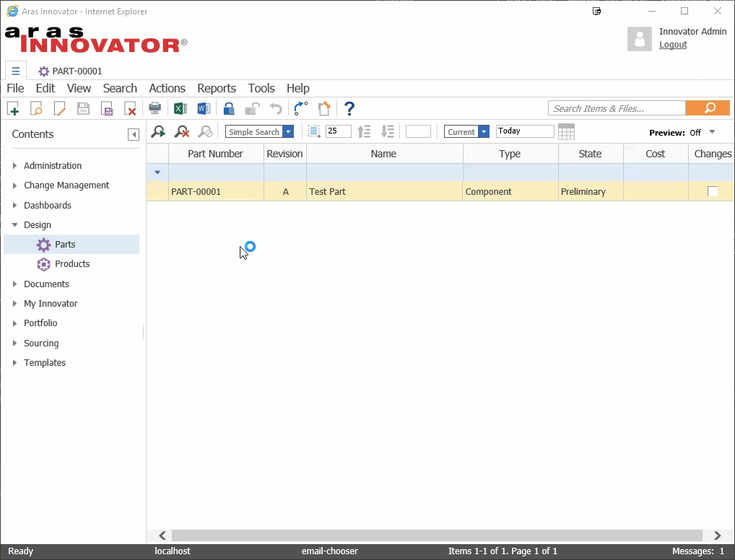Expand the Templates tree node

pyautogui.click(x=14, y=363)
